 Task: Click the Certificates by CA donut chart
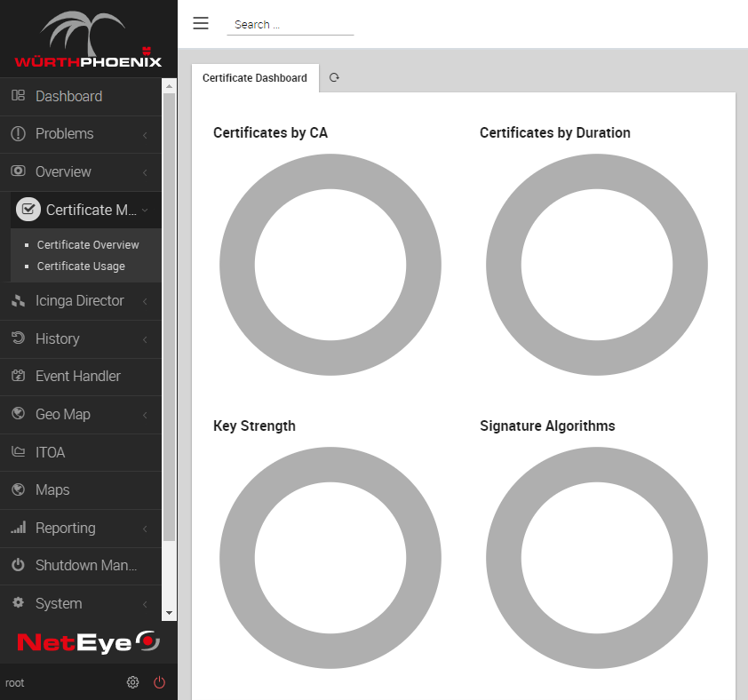coord(330,265)
